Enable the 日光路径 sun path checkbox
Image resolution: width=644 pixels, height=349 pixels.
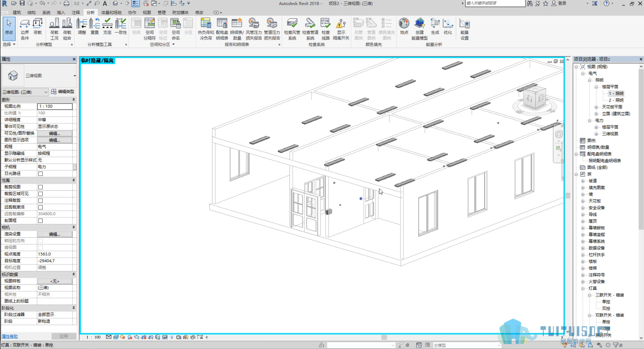point(40,174)
